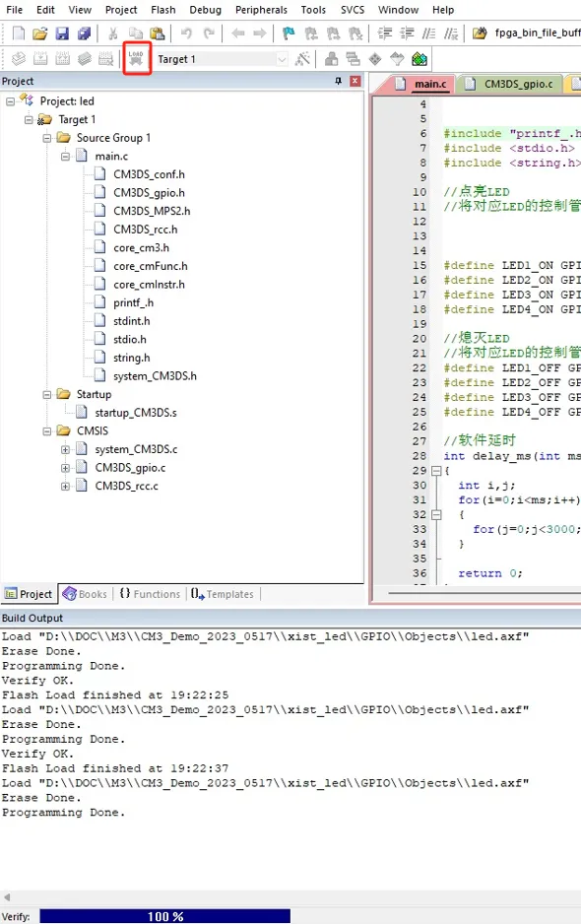Open Options for Target magic wand icon
The image size is (581, 924).
click(302, 59)
